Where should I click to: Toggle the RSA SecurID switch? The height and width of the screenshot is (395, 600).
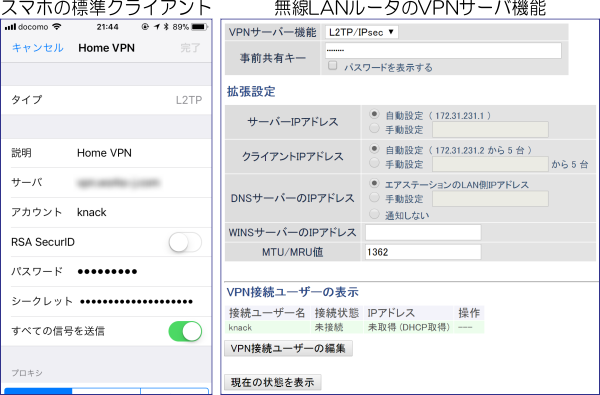[185, 242]
